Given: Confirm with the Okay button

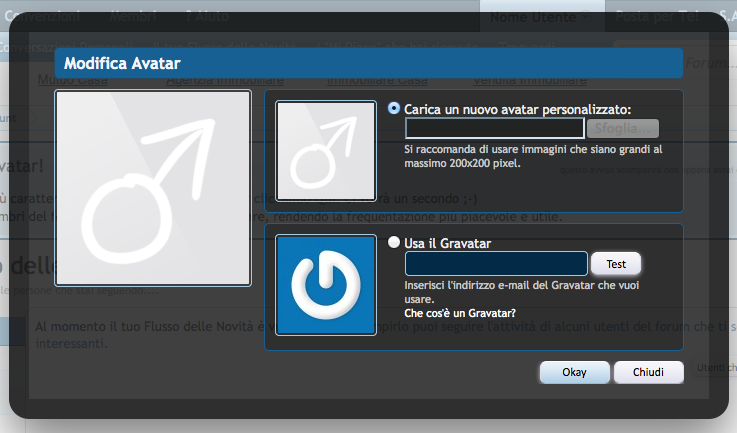Looking at the screenshot, I should pos(574,372).
